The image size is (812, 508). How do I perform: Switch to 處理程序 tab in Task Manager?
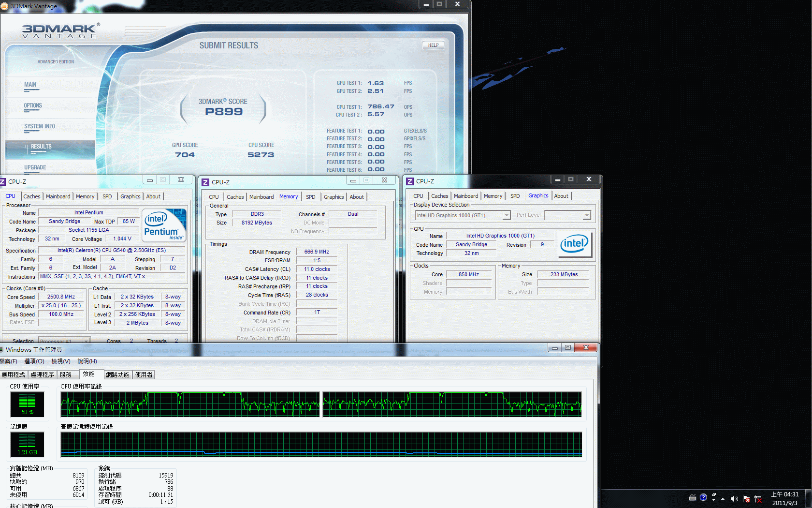pyautogui.click(x=43, y=375)
